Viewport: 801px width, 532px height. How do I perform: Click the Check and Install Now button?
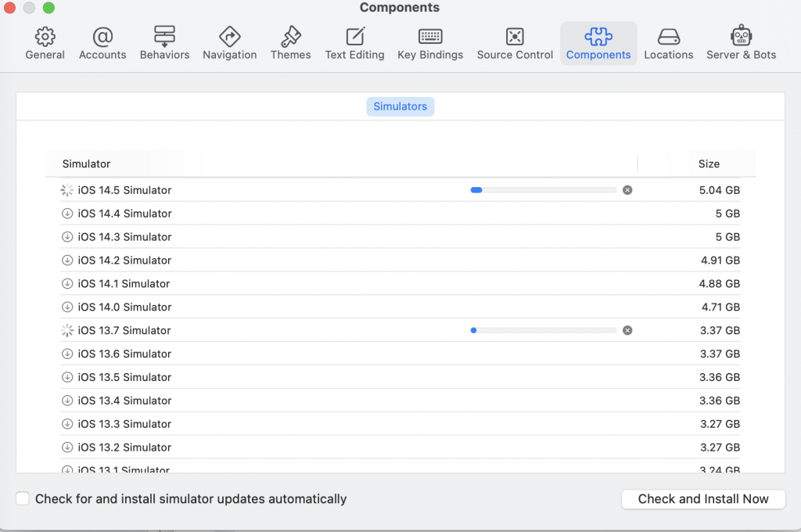pyautogui.click(x=703, y=499)
